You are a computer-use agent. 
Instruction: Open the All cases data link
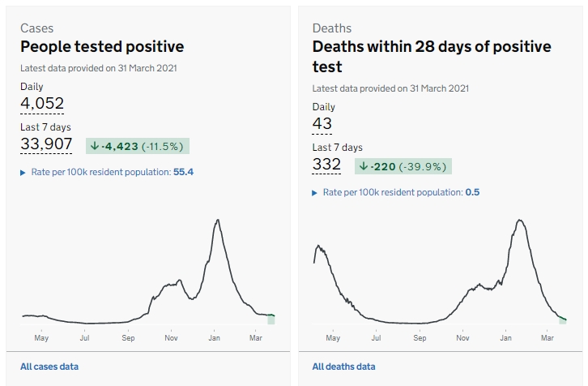(x=49, y=367)
